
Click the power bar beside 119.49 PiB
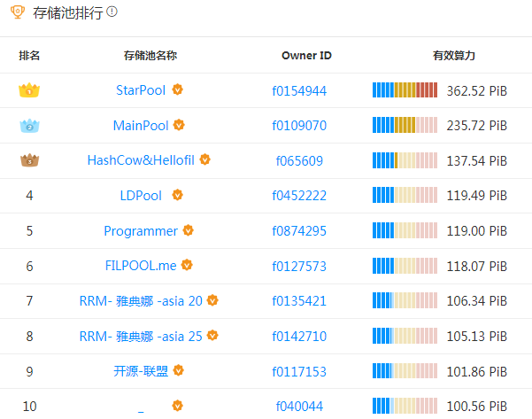tap(405, 195)
